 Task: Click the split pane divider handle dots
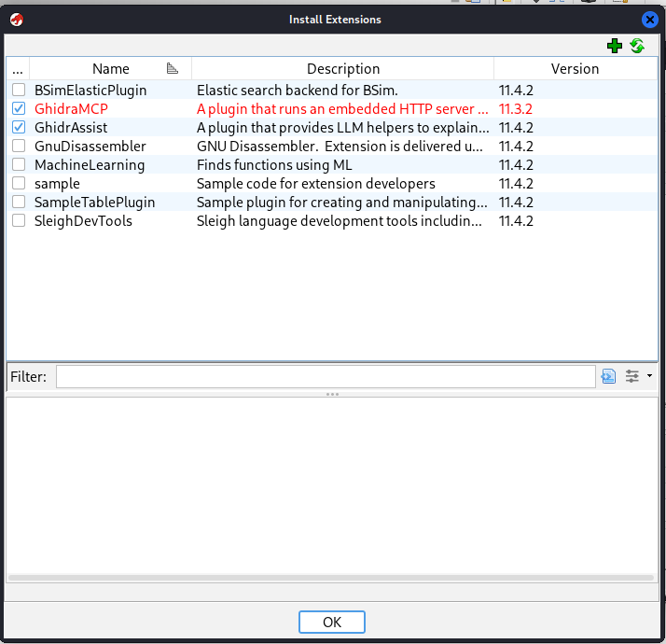[x=332, y=395]
